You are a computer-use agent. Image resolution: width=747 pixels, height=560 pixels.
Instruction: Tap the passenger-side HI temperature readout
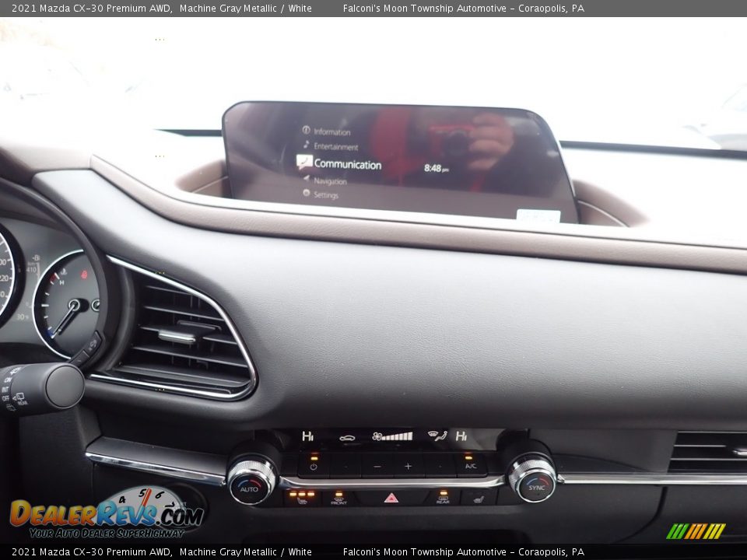461,436
